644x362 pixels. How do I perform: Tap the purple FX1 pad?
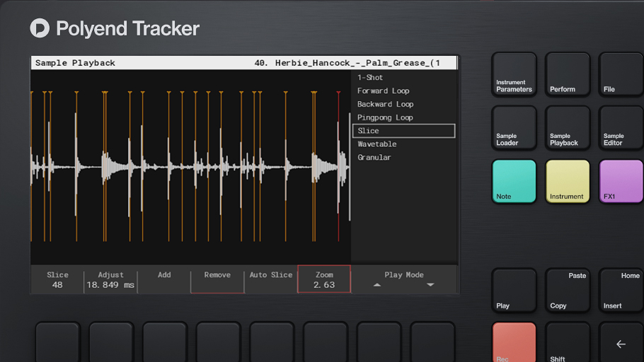coord(621,182)
